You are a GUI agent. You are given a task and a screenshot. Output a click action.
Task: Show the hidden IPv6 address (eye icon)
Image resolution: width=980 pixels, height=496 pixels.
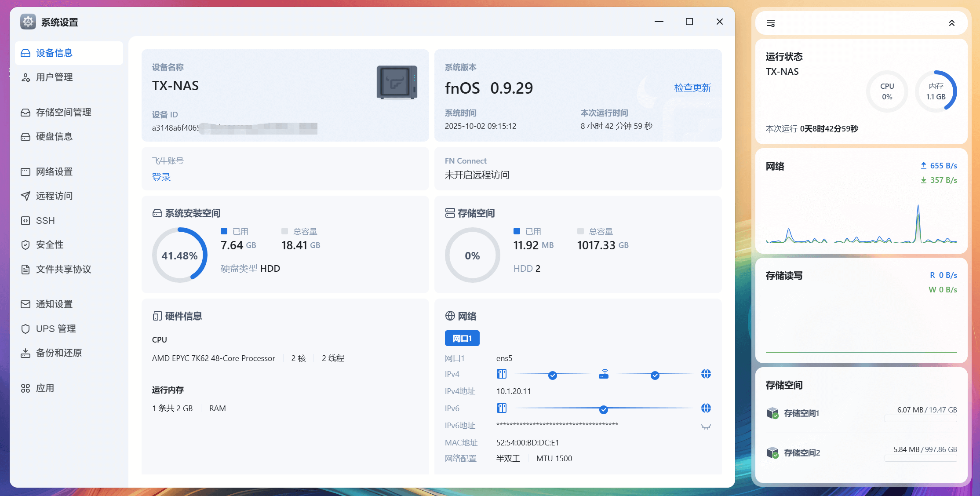point(706,427)
